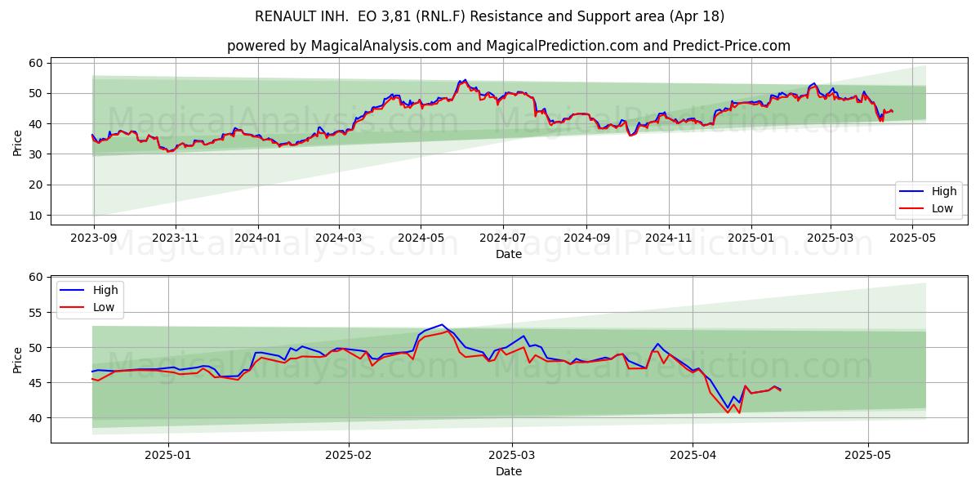Click upper chart x-axis label 2025-03
Image resolution: width=980 pixels, height=490 pixels.
tap(831, 238)
